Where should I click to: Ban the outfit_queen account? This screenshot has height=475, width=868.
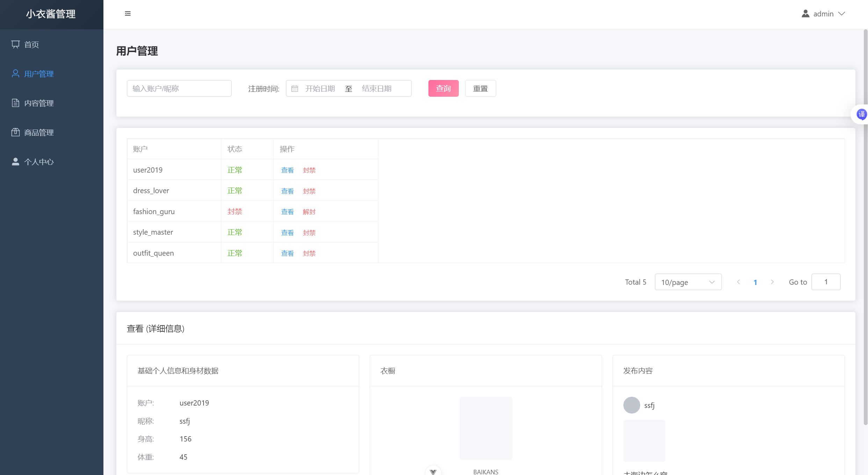[x=309, y=253]
